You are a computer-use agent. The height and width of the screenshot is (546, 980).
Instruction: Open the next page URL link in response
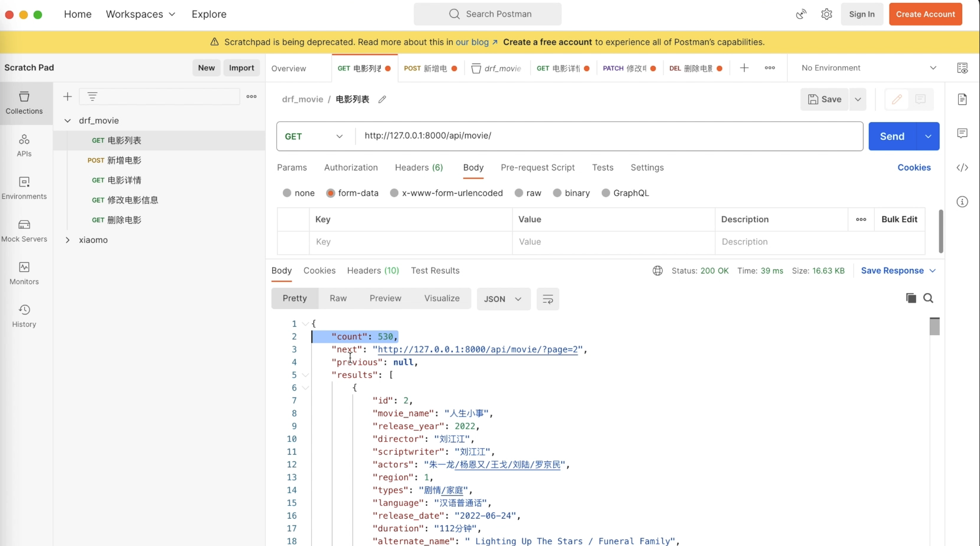tap(478, 349)
